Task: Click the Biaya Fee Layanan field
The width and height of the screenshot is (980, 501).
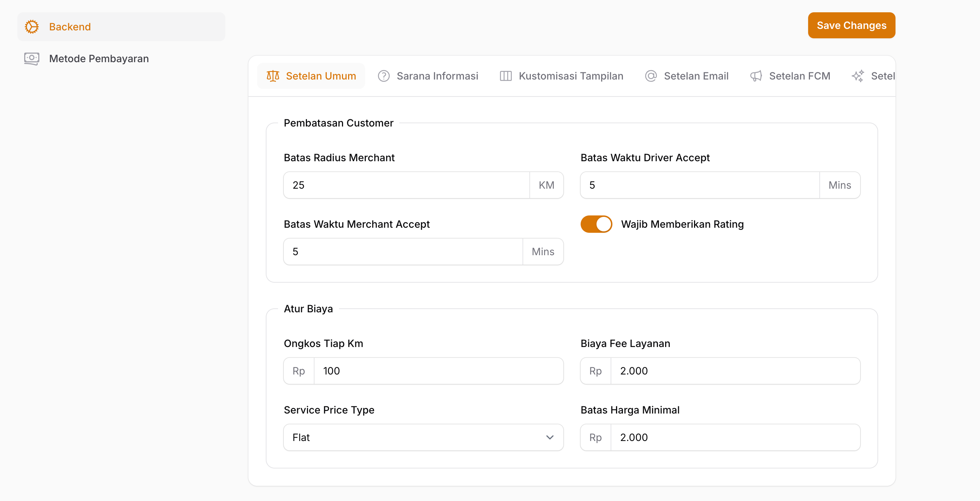Action: [x=734, y=371]
